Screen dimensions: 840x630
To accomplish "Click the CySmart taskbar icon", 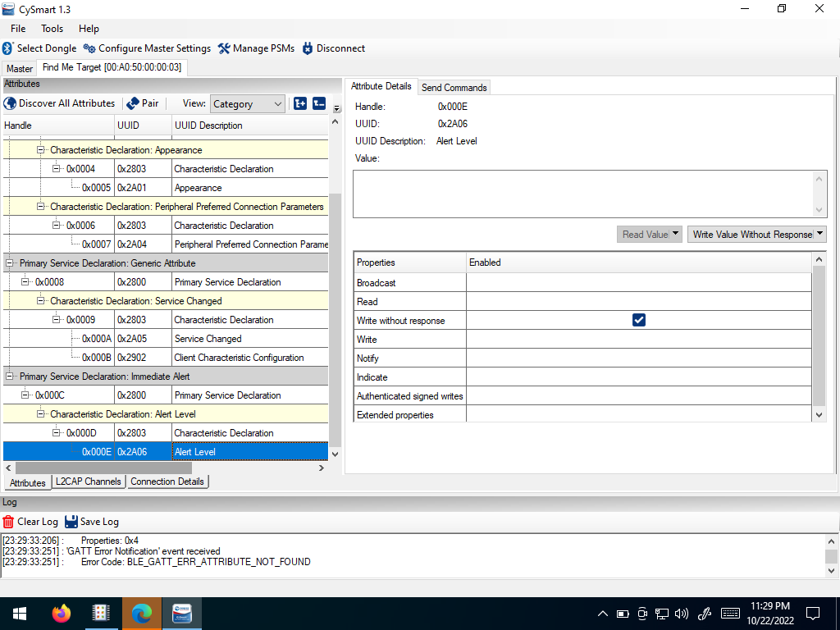I will coord(182,614).
